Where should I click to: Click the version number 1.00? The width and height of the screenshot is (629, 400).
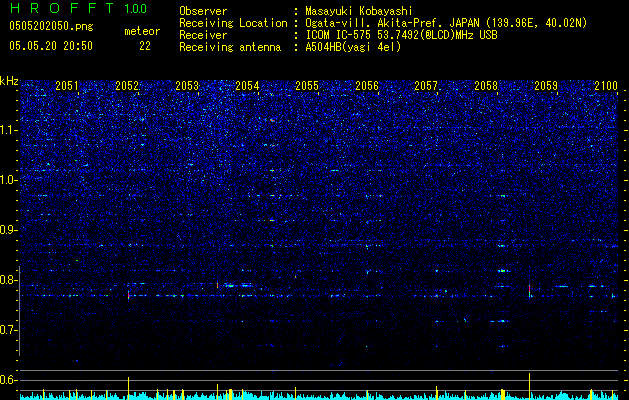tap(136, 8)
